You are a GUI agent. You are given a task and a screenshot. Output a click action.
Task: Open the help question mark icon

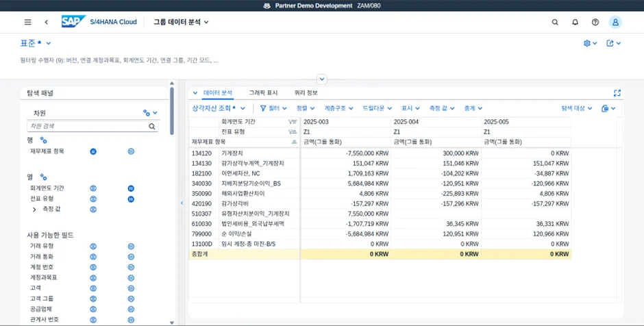(x=595, y=22)
